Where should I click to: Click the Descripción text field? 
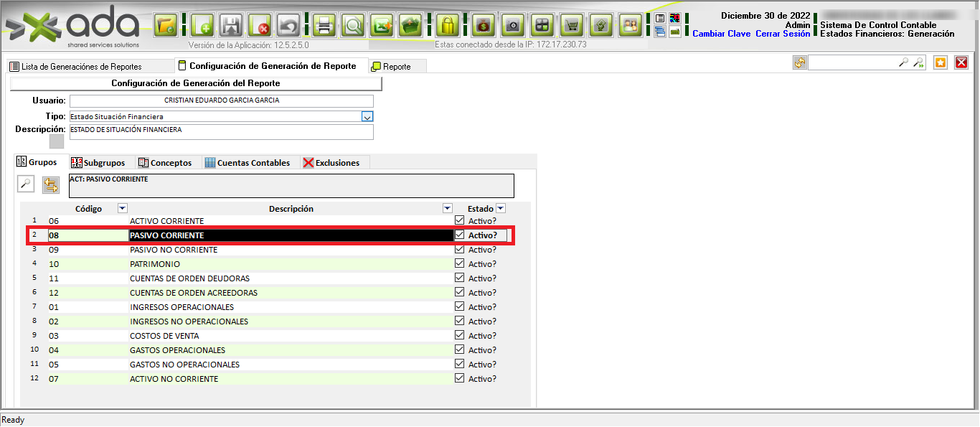tap(221, 132)
